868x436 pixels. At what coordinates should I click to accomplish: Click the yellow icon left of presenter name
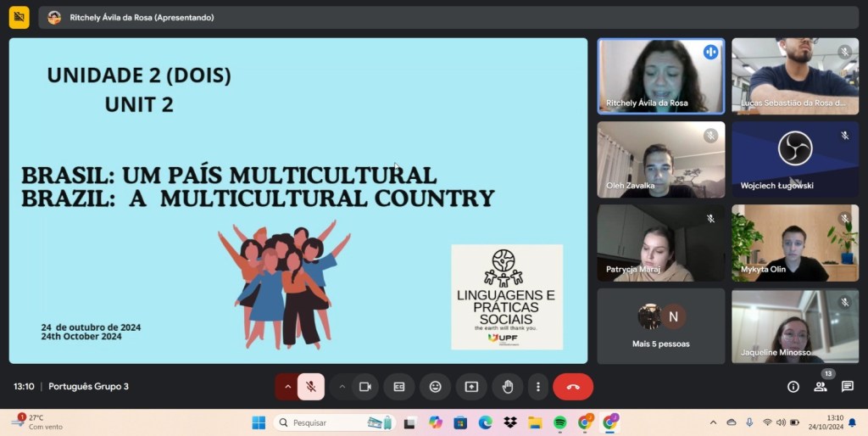pyautogui.click(x=19, y=17)
